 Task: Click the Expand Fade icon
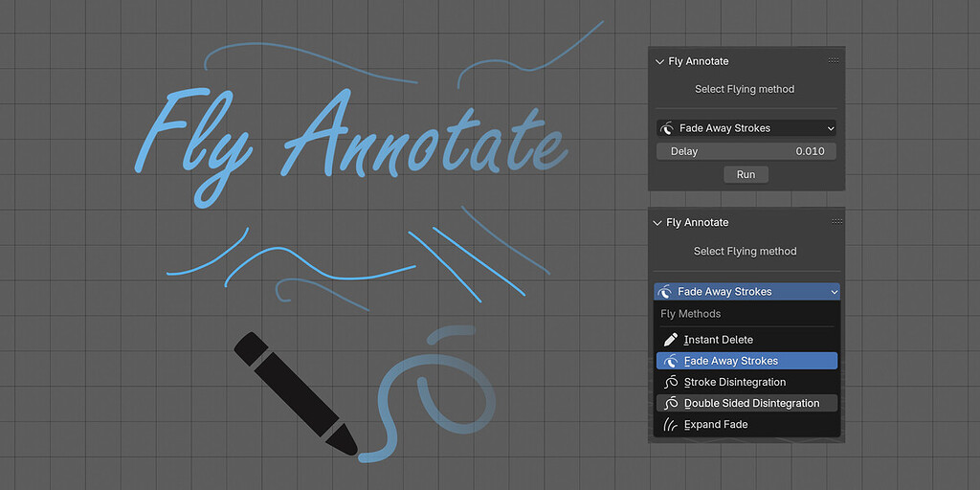pos(671,424)
